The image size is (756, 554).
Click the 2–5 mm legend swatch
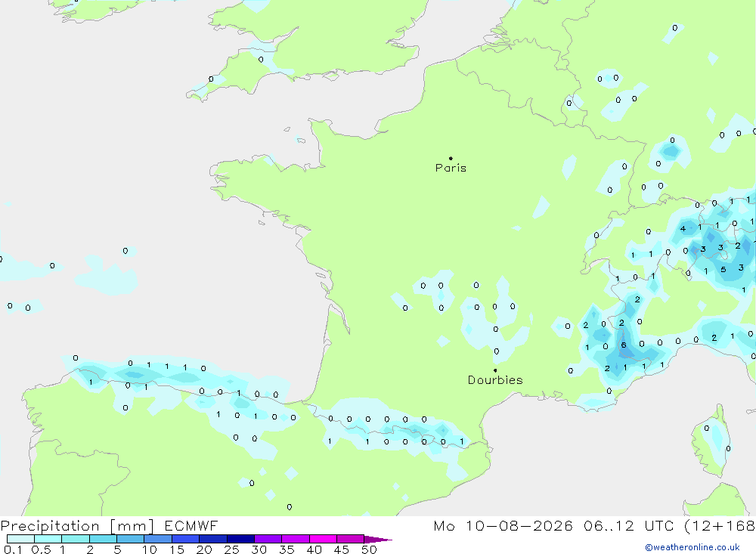[103, 539]
